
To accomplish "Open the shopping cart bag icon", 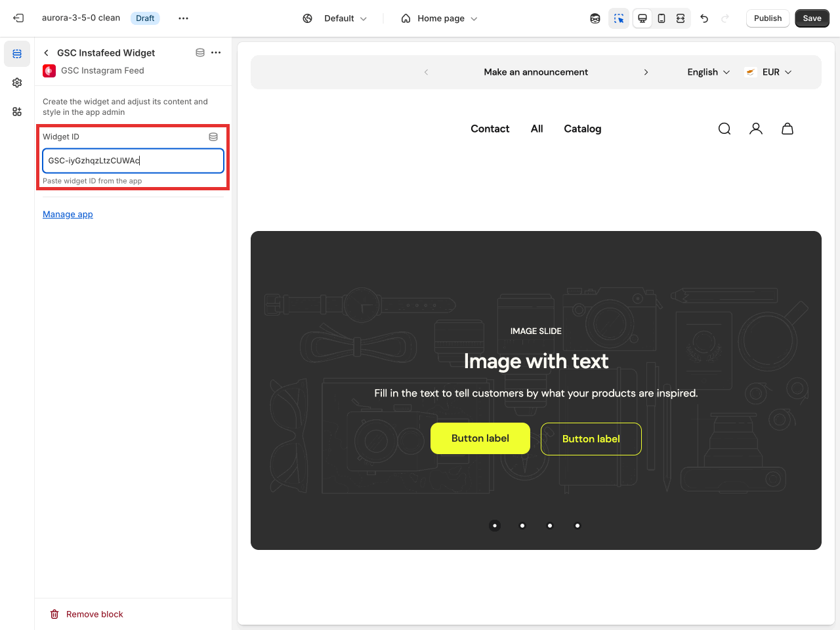I will (787, 129).
